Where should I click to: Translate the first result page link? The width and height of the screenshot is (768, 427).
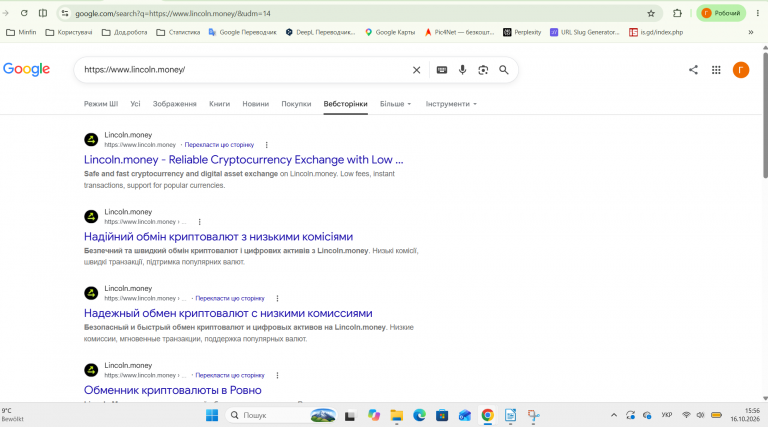[219, 145]
